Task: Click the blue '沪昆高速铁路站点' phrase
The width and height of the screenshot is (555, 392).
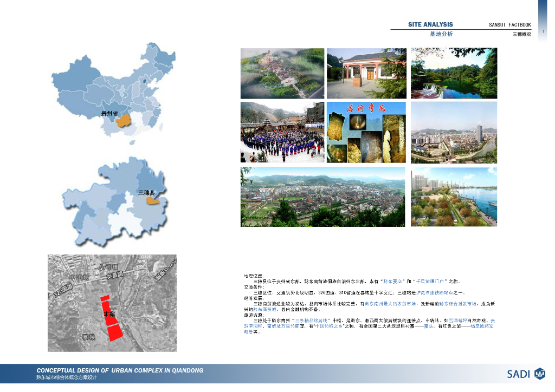Action: (x=435, y=293)
